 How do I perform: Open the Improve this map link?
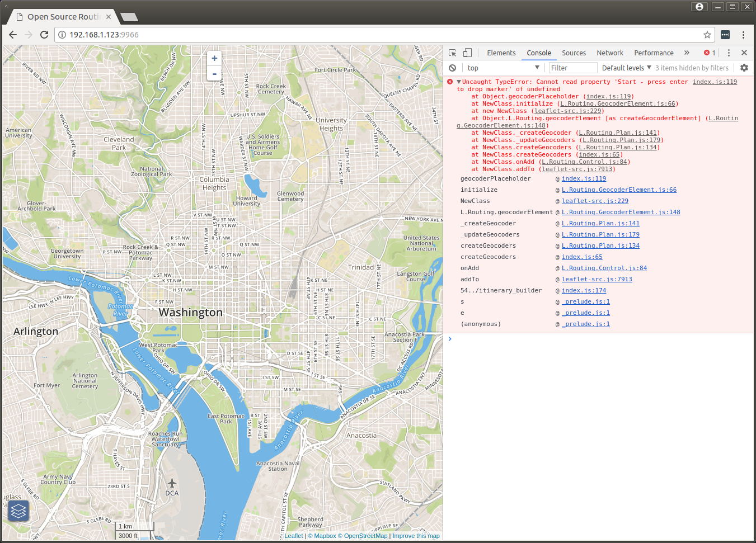tap(416, 536)
